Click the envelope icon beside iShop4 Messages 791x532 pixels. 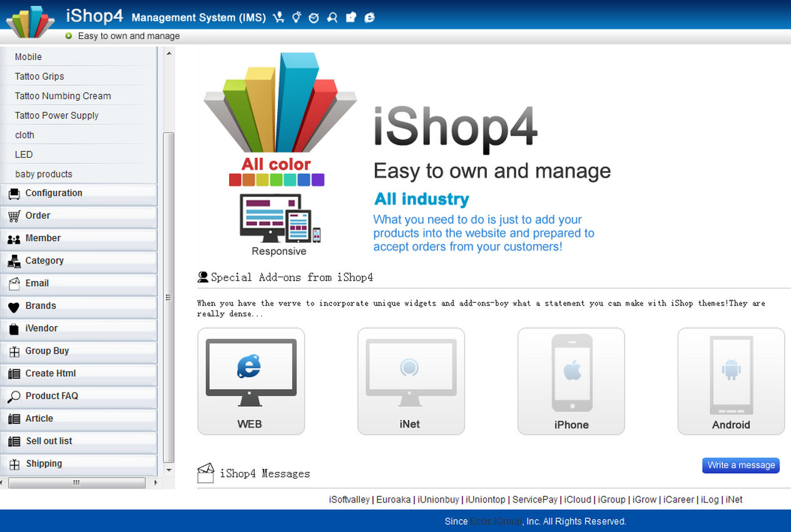206,473
